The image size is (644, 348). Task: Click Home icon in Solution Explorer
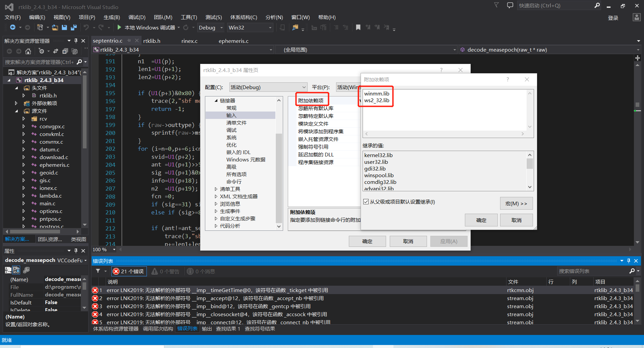coord(28,51)
